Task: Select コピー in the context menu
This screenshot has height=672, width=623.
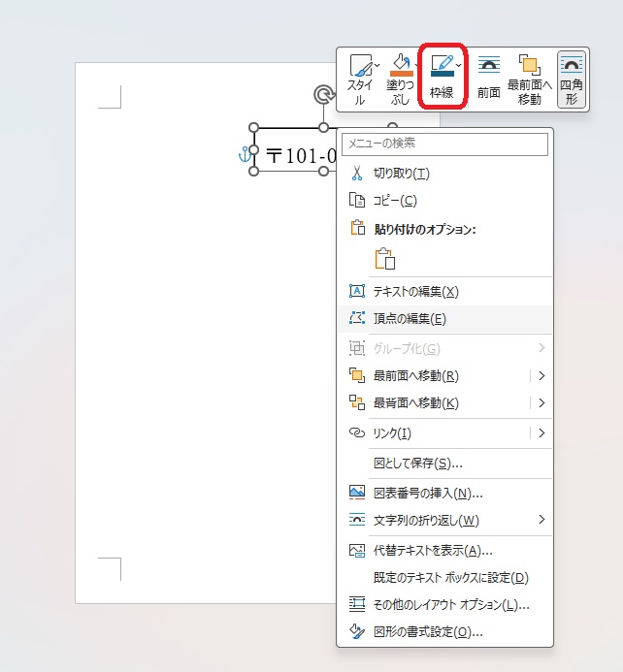Action: pos(395,201)
